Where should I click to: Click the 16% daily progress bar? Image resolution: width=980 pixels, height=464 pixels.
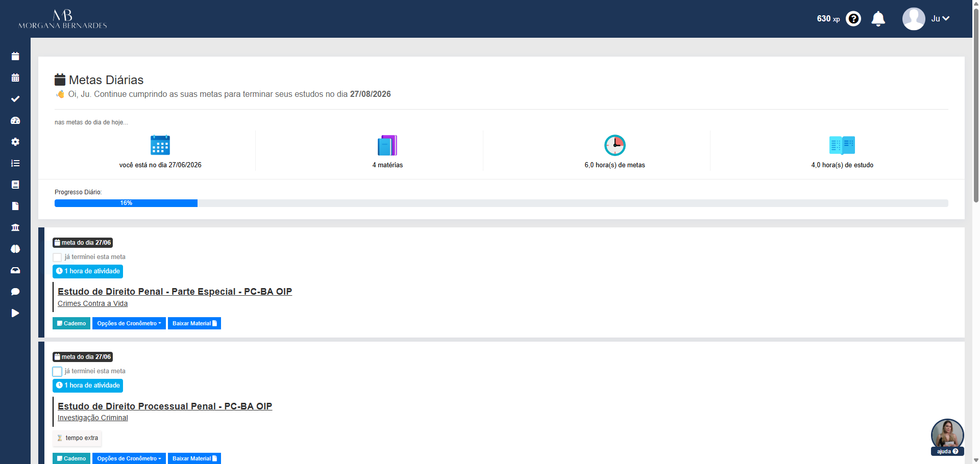126,203
